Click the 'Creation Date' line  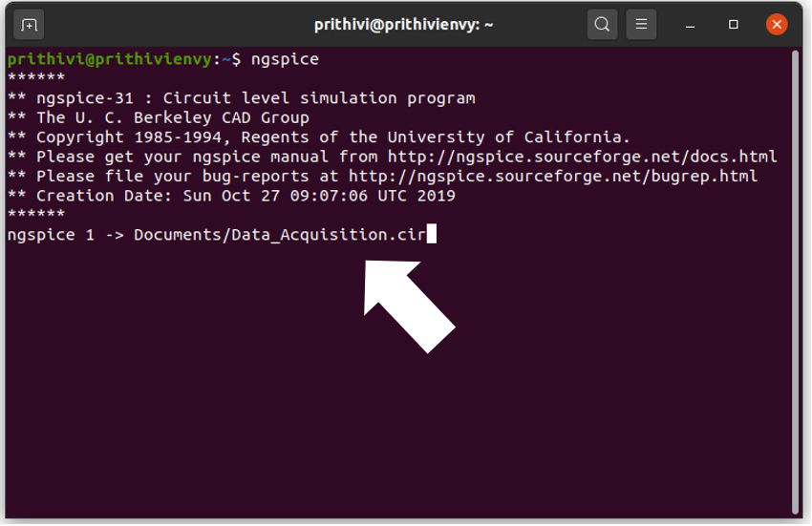[x=231, y=196]
